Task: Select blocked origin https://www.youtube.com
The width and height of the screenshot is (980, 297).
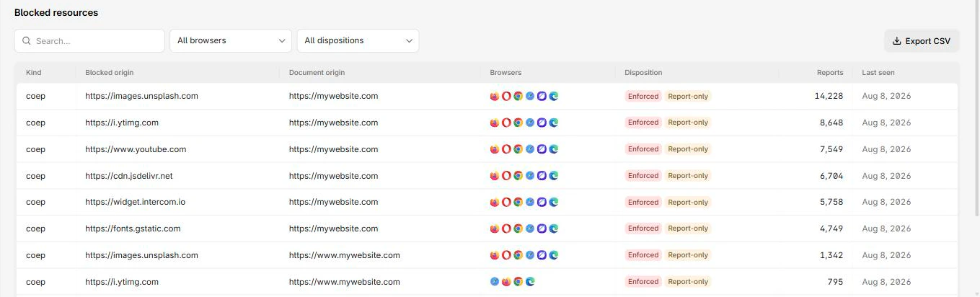Action: tap(136, 149)
